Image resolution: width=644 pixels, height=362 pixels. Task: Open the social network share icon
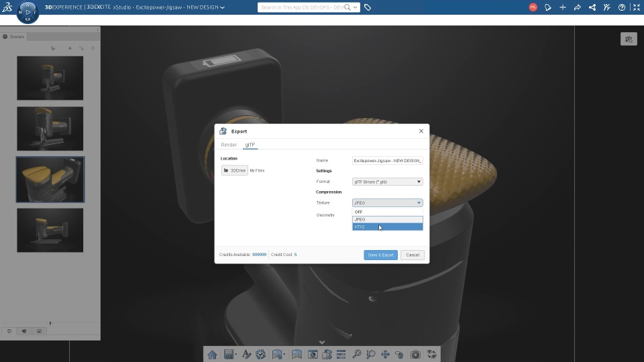click(x=592, y=7)
